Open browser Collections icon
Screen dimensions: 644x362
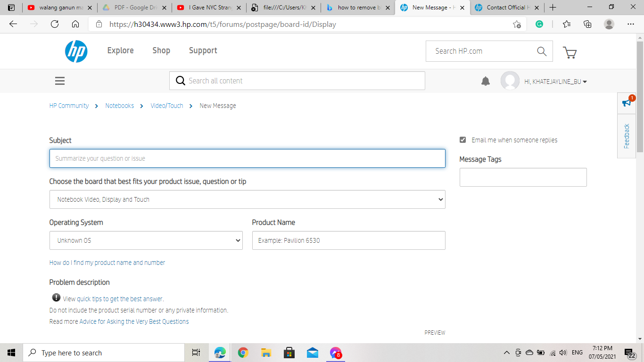pos(587,24)
